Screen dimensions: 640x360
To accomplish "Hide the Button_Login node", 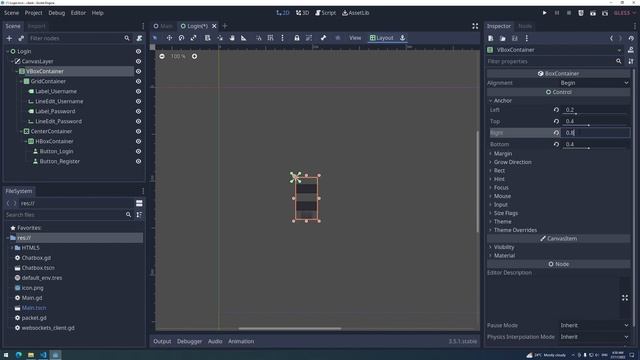I will (x=138, y=151).
